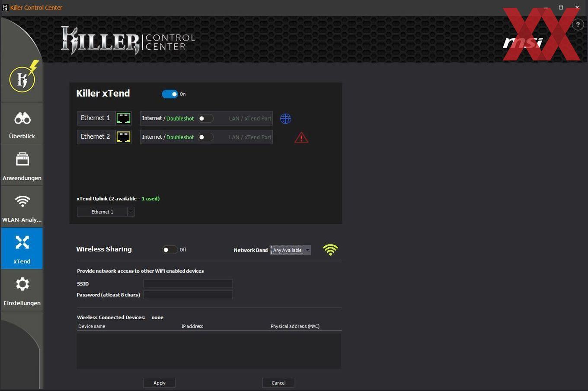Click the Apply button
This screenshot has height=391, width=588.
[159, 383]
